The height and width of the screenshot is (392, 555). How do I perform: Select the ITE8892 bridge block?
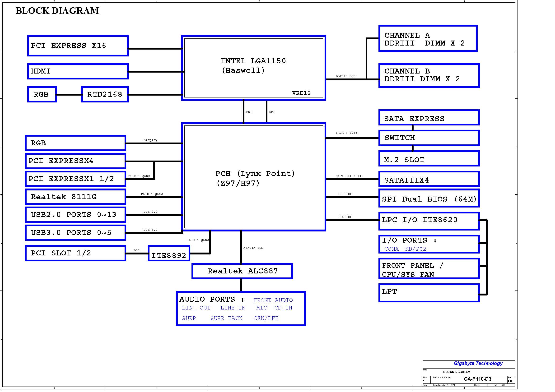coord(169,253)
